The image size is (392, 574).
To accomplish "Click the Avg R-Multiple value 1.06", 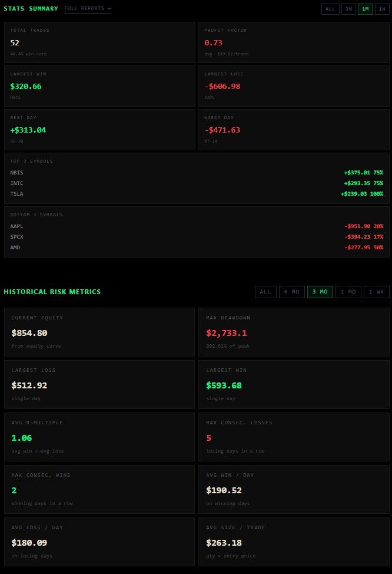I will pos(22,438).
